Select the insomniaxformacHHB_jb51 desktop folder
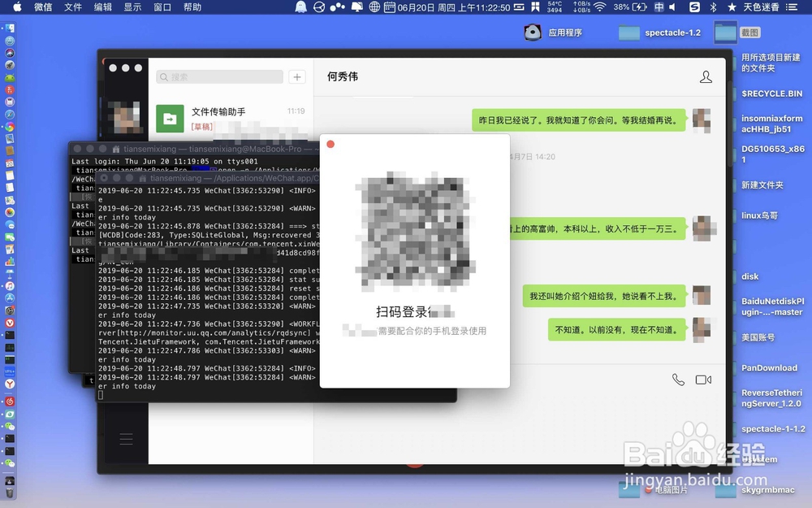Image resolution: width=812 pixels, height=508 pixels. [771, 124]
